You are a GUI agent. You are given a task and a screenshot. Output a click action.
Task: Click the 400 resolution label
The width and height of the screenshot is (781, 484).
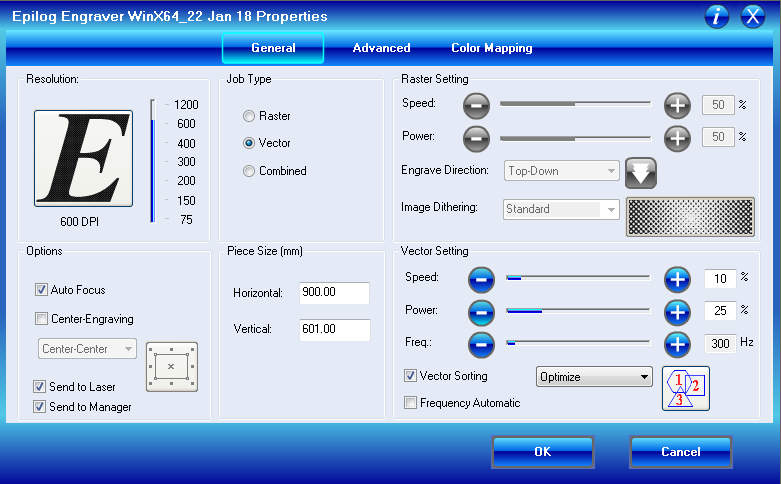186,143
